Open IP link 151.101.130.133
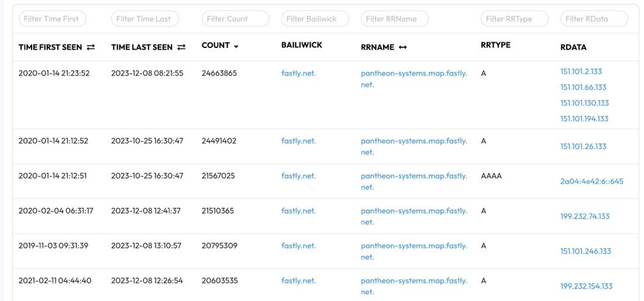The image size is (644, 301). (584, 103)
